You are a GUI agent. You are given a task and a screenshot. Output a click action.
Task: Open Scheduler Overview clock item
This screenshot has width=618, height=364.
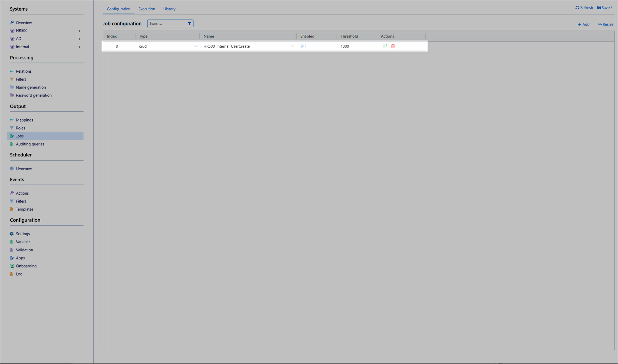pos(12,168)
